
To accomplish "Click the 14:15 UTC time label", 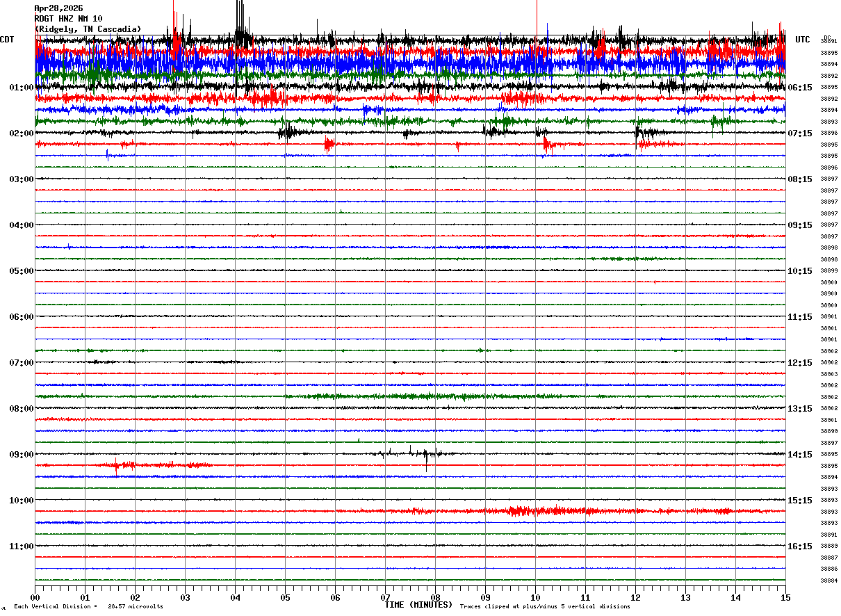I will point(800,455).
